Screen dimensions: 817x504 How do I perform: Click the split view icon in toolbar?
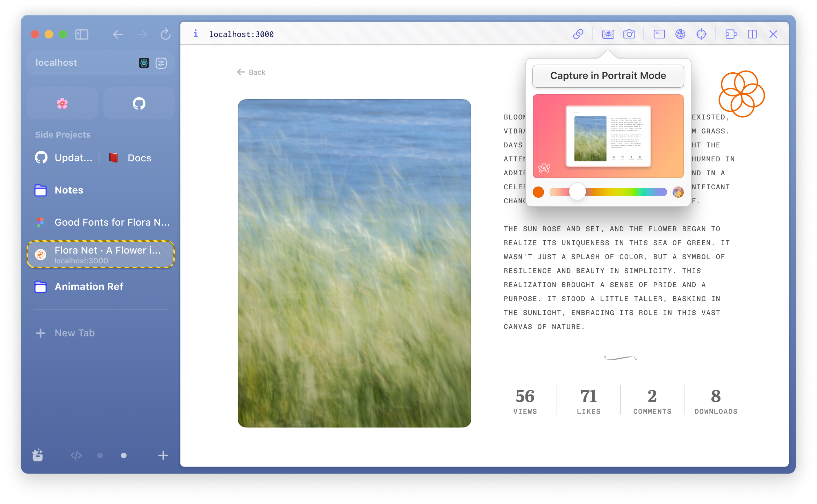(x=752, y=34)
